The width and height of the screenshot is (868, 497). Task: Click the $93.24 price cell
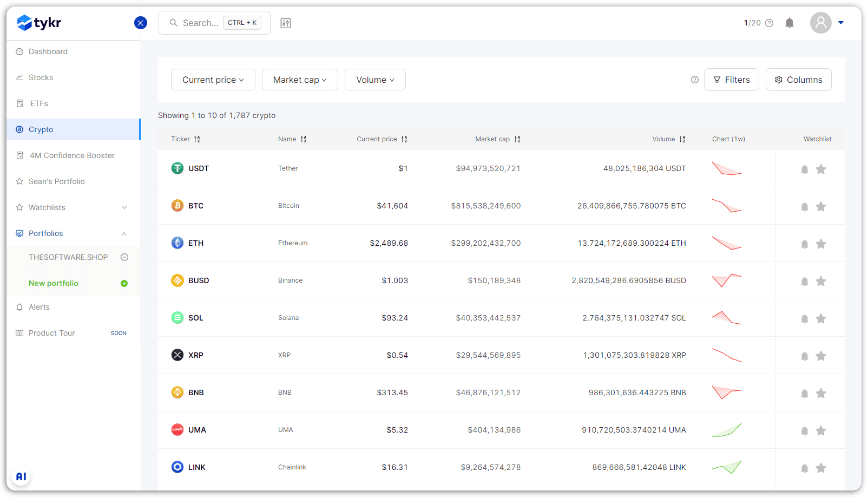394,318
